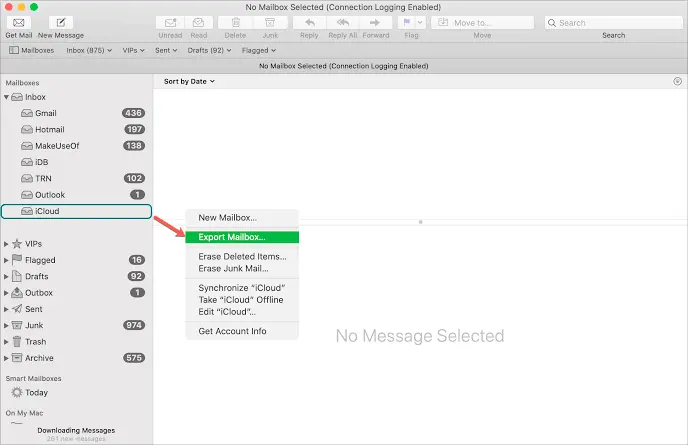
Task: Expand the Sent mailbox triangle in sidebar
Action: click(x=6, y=309)
